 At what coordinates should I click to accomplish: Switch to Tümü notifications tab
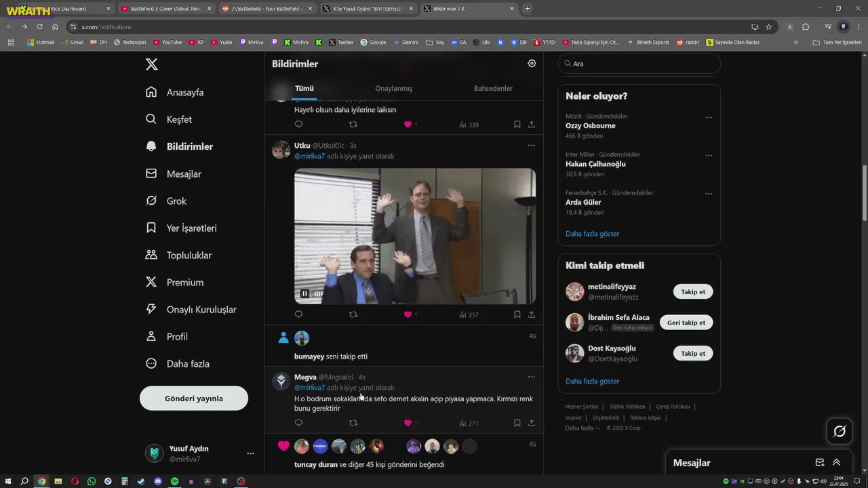click(304, 88)
